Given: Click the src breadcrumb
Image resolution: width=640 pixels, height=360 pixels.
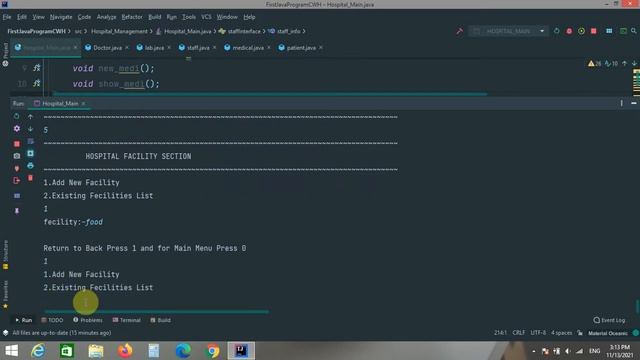Looking at the screenshot, I should (x=78, y=31).
